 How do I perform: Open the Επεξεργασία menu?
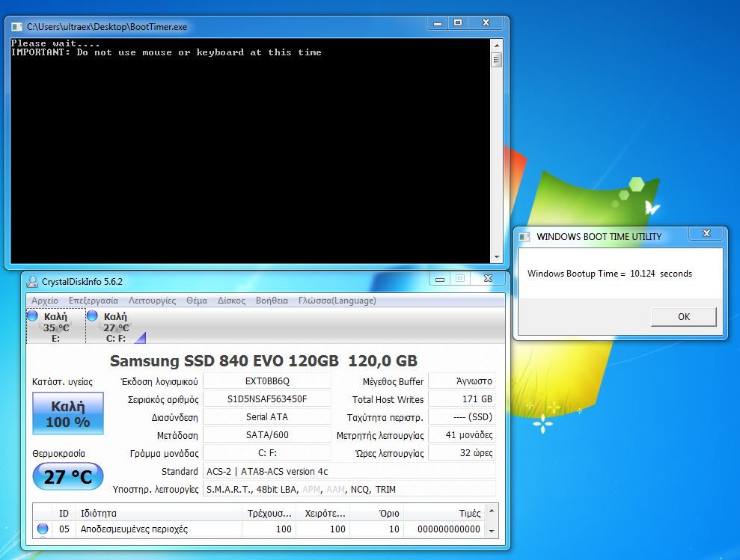(94, 301)
